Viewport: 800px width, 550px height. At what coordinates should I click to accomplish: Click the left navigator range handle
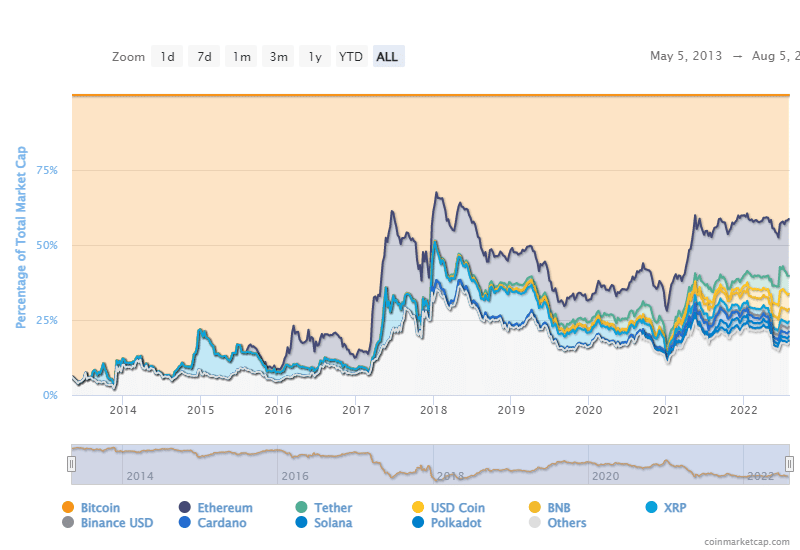pyautogui.click(x=71, y=463)
